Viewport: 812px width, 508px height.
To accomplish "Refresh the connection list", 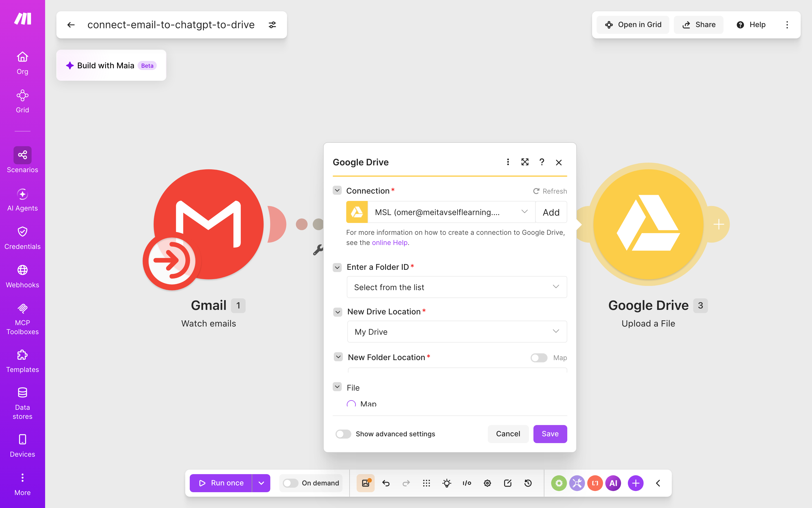I will point(550,191).
